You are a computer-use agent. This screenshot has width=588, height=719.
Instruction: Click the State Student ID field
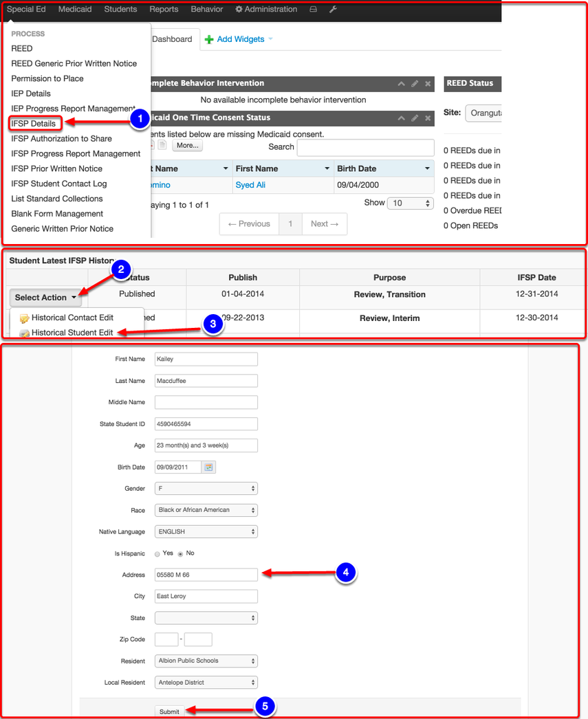pos(206,423)
